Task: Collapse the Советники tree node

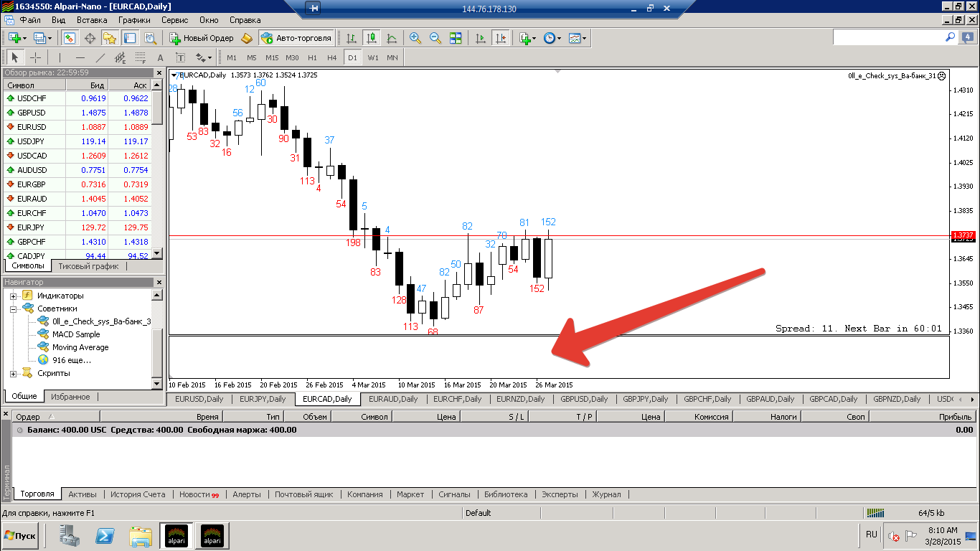Action: coord(13,309)
